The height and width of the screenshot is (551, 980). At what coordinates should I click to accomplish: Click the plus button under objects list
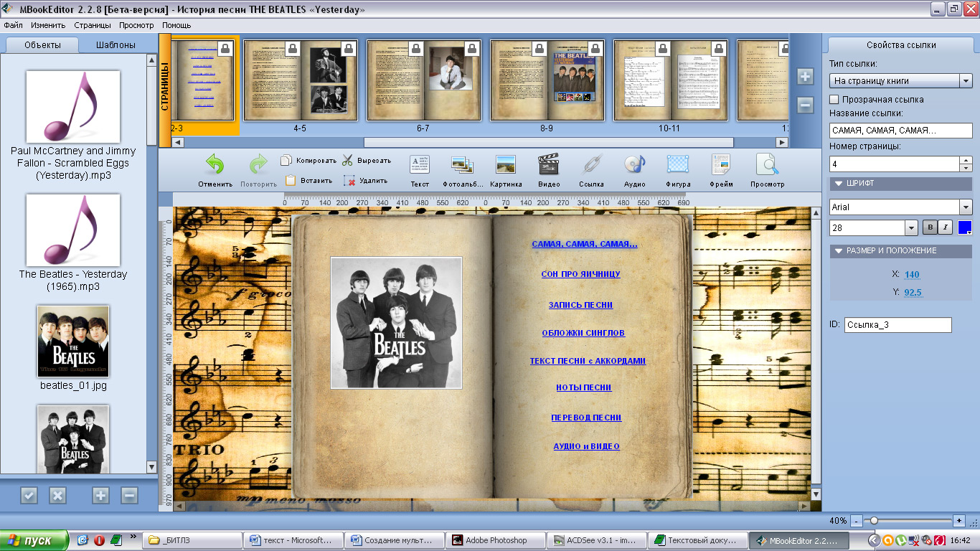[x=100, y=495]
